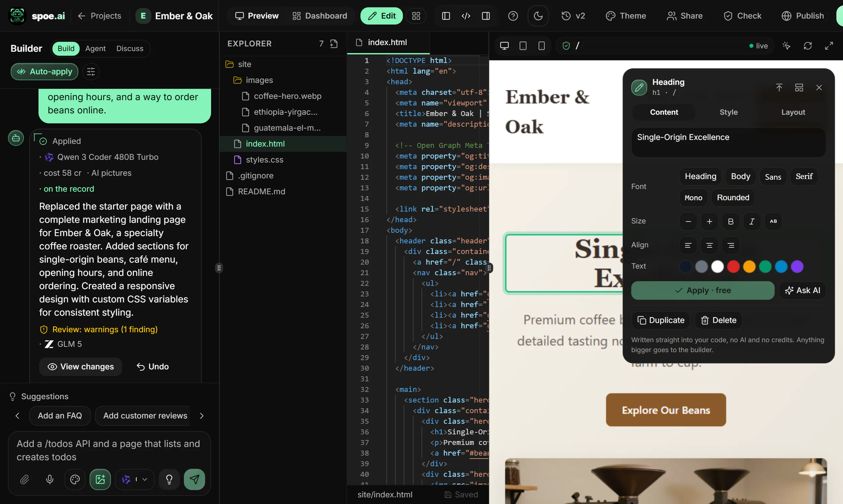The image size is (843, 504).
Task: Switch preview to desktop device icon
Action: (504, 45)
